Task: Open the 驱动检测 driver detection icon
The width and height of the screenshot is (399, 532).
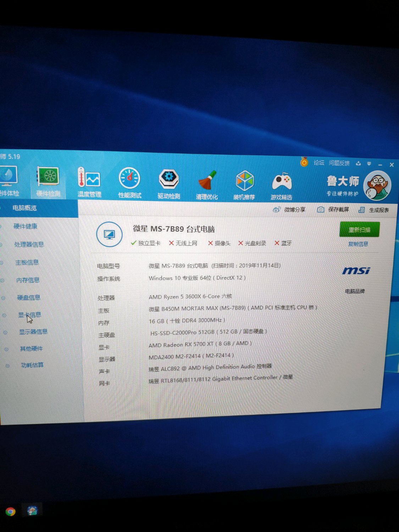Action: pos(169,184)
